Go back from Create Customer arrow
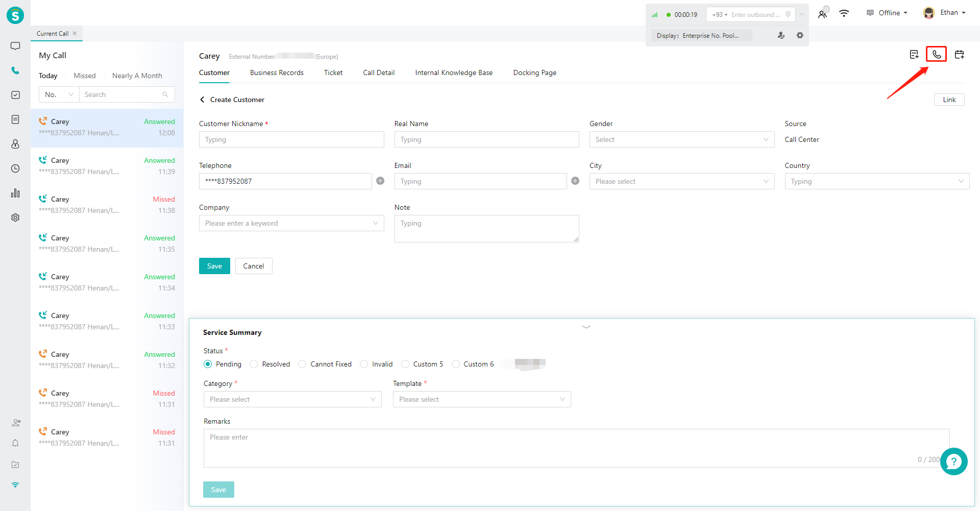980x511 pixels. [x=202, y=100]
